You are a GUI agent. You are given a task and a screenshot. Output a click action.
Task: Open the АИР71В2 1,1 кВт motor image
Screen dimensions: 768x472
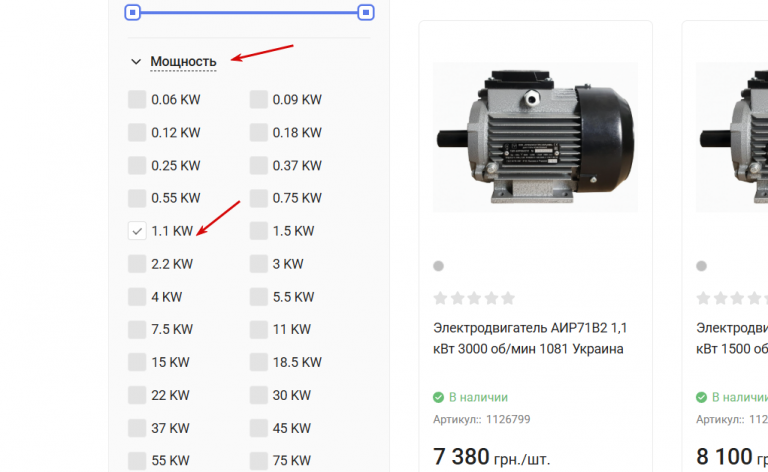point(535,137)
